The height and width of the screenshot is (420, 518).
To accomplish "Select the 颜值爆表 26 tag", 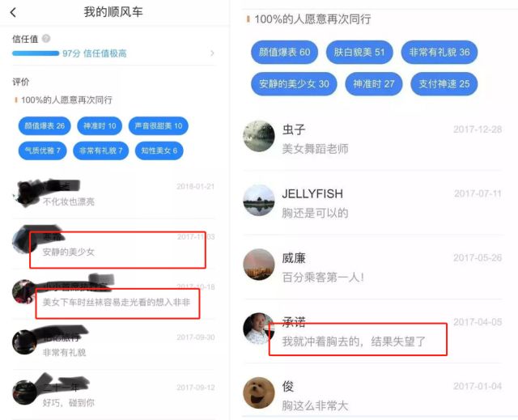I will pos(45,125).
